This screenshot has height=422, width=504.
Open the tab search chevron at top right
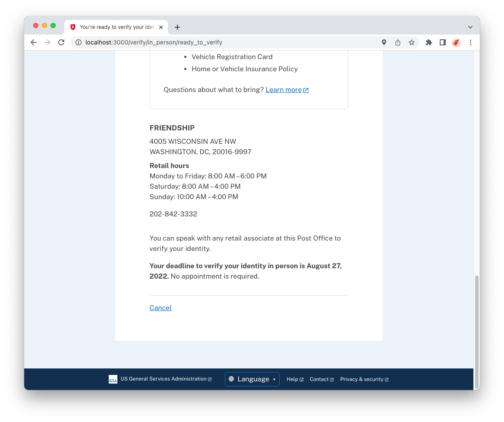pyautogui.click(x=470, y=27)
